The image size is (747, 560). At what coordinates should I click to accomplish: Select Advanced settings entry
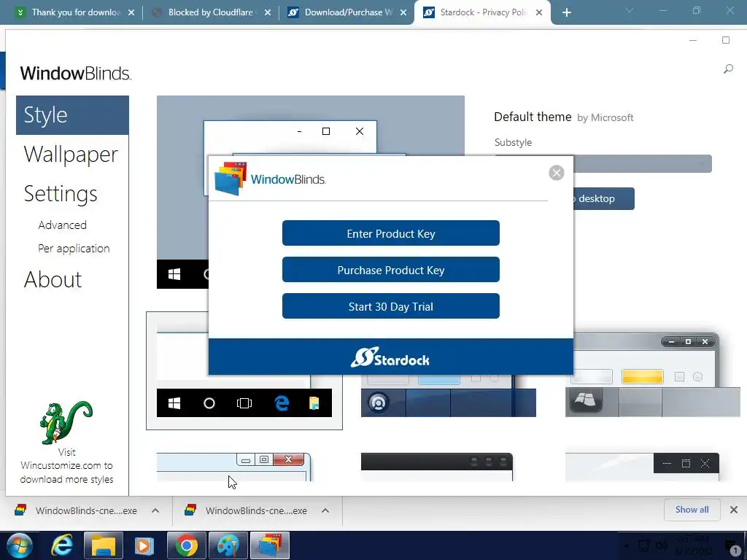[x=63, y=225]
